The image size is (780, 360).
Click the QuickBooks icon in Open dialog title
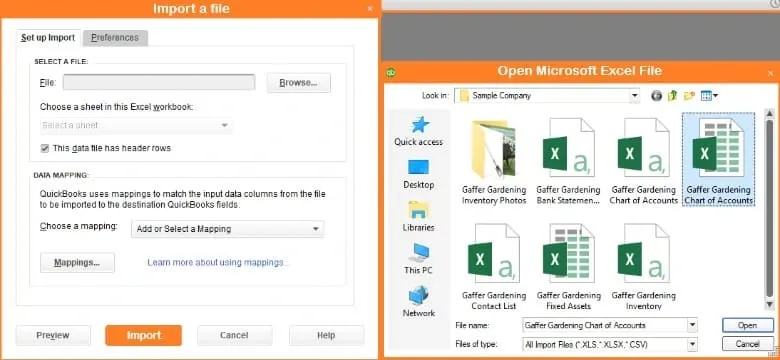coord(390,73)
